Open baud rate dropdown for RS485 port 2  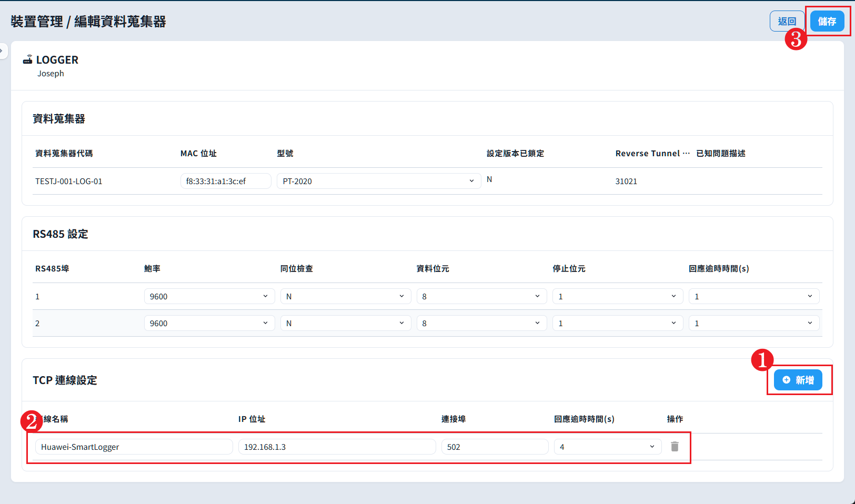point(209,323)
